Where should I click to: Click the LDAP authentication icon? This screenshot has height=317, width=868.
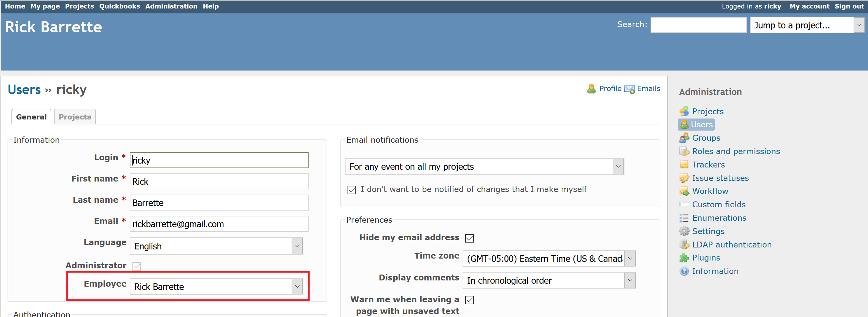tap(684, 244)
